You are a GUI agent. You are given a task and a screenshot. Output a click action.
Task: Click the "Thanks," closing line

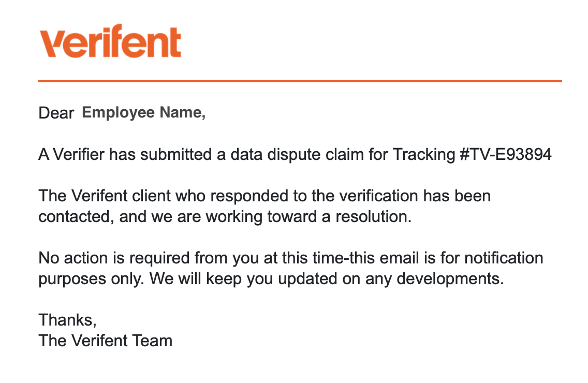(x=68, y=320)
